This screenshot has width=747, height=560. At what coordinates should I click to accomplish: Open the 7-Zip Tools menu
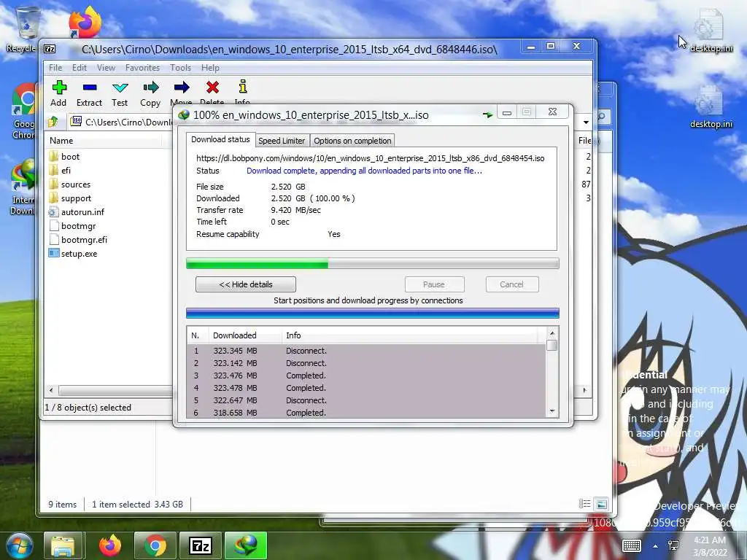click(x=181, y=68)
